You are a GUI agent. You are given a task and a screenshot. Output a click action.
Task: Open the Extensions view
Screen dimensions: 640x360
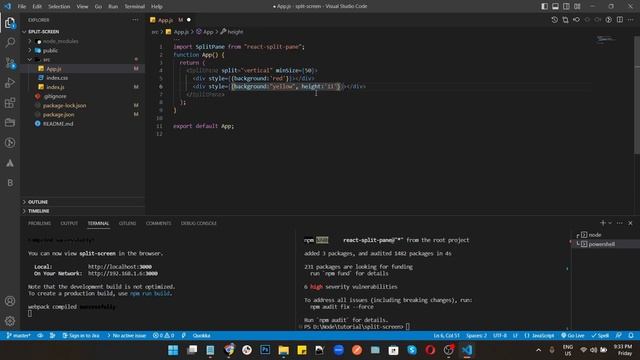point(10,103)
